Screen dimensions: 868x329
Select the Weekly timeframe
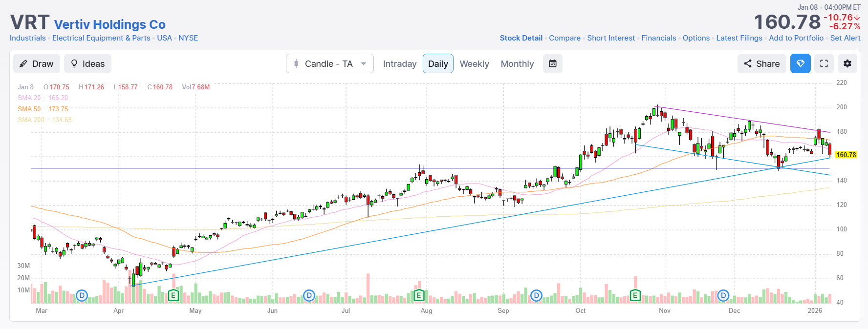coord(474,64)
